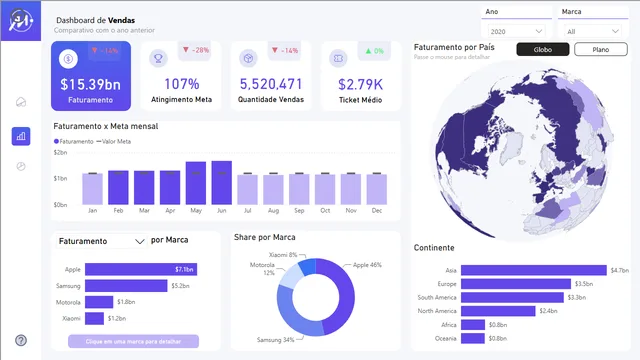Screen dimensions: 640x360
Task: Click the ticket icon on Ticket Médio card
Action: [x=338, y=58]
